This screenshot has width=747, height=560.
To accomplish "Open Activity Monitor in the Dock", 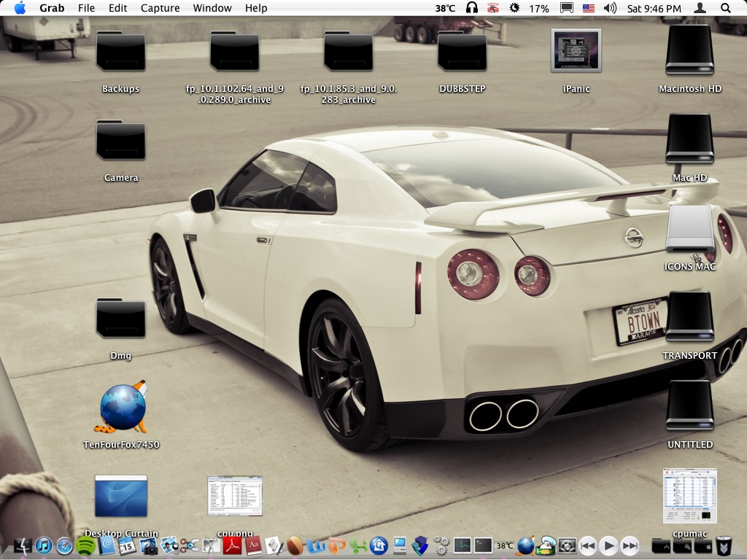I will [x=462, y=545].
